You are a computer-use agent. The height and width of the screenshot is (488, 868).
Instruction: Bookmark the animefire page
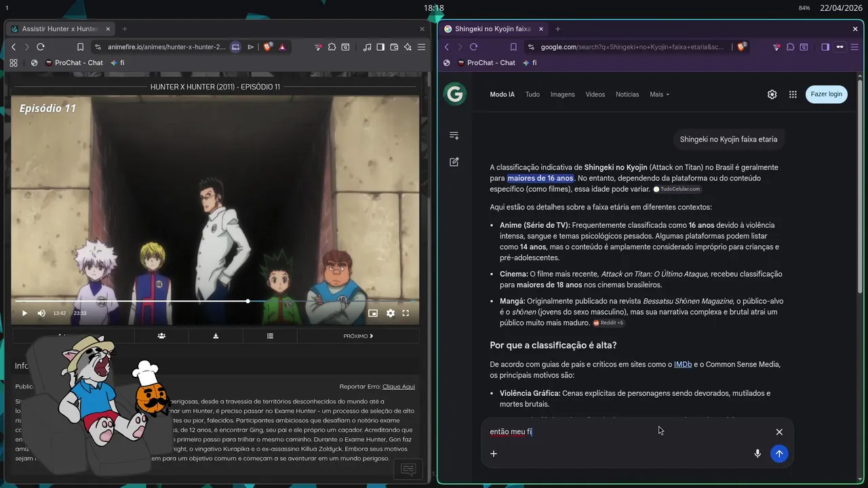coord(80,47)
